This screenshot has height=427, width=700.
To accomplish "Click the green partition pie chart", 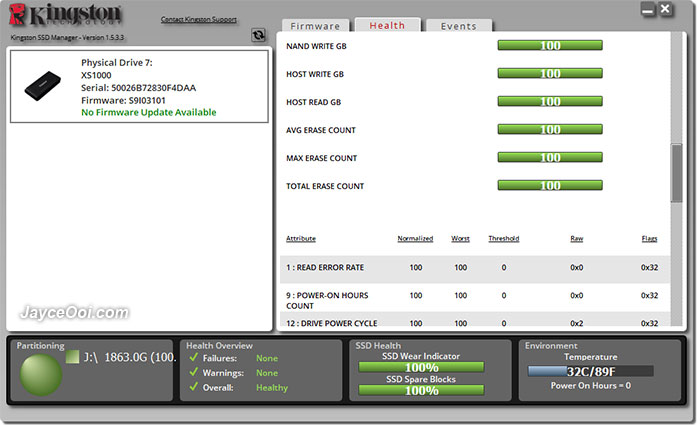I will (x=41, y=375).
